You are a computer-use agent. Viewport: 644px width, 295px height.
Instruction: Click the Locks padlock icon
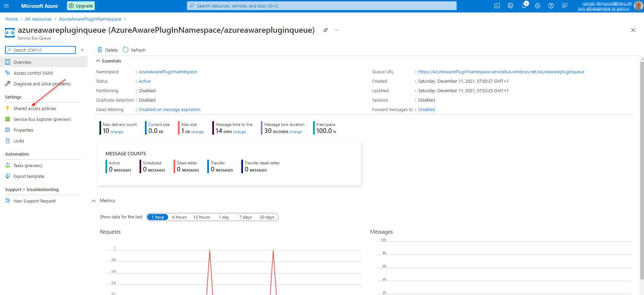tap(8, 141)
